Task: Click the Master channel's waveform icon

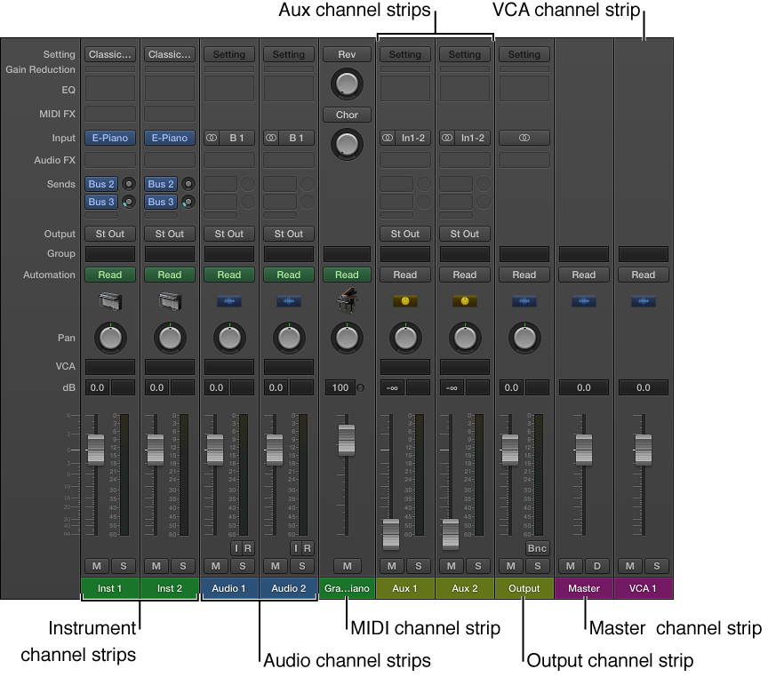Action: tap(584, 300)
